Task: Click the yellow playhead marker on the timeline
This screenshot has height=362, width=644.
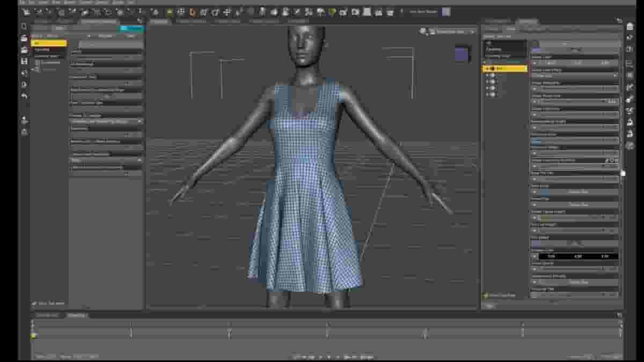Action: click(33, 336)
